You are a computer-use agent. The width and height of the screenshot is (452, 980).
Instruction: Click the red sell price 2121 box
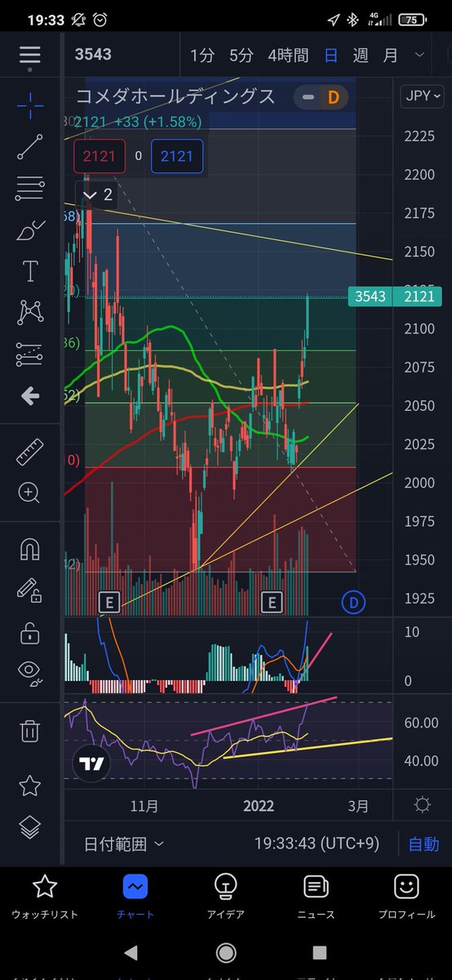[x=99, y=155]
